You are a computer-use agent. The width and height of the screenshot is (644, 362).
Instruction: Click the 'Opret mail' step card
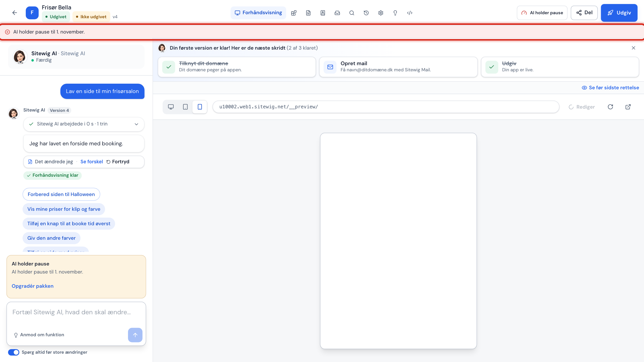point(398,67)
